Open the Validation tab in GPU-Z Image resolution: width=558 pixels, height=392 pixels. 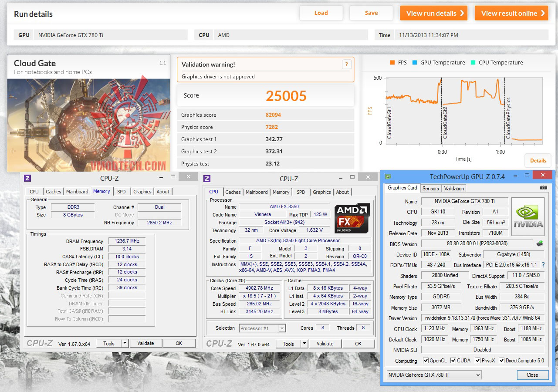point(454,188)
